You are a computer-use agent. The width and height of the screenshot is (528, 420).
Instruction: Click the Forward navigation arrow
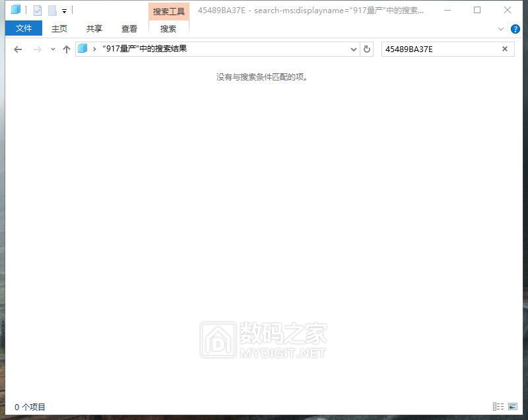pos(37,49)
